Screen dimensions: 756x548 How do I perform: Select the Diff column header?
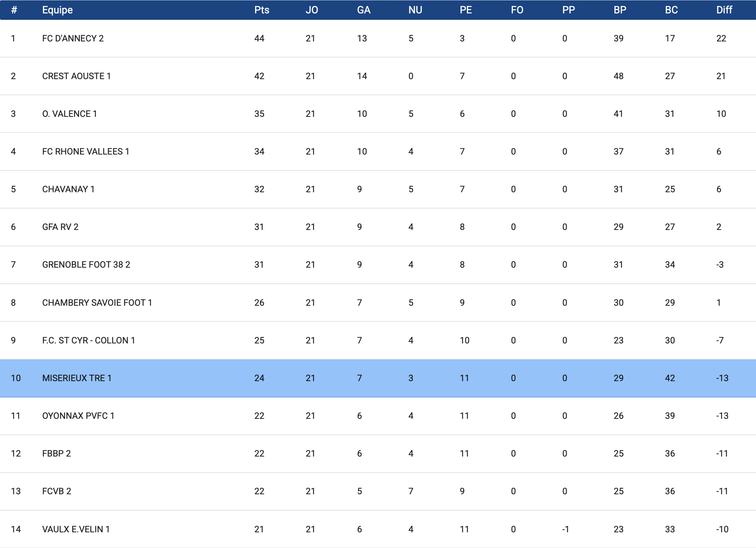pos(724,10)
